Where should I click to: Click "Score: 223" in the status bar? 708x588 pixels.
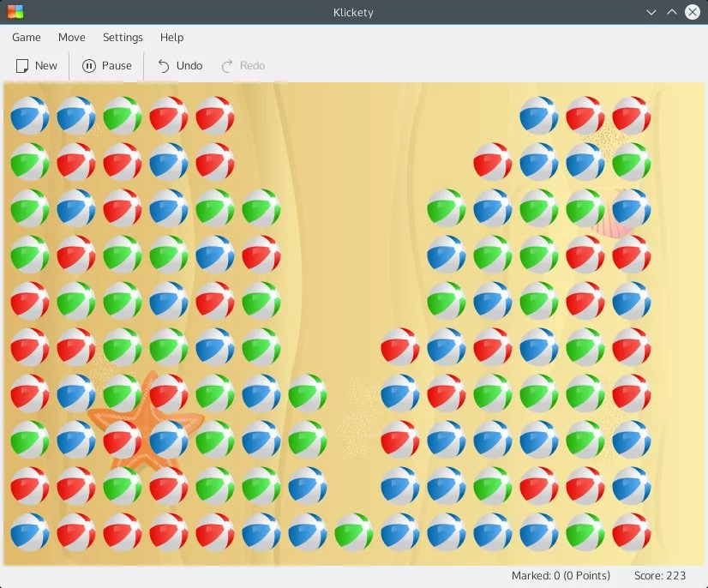pyautogui.click(x=660, y=576)
